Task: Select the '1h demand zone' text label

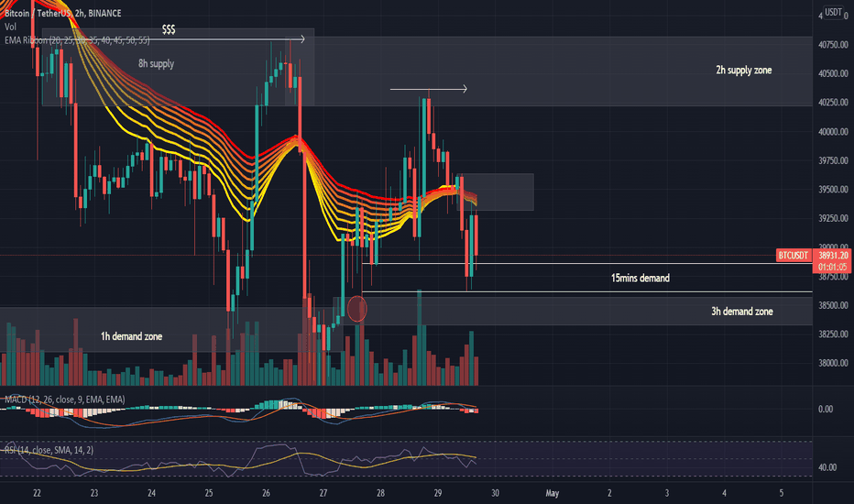Action: [x=131, y=336]
